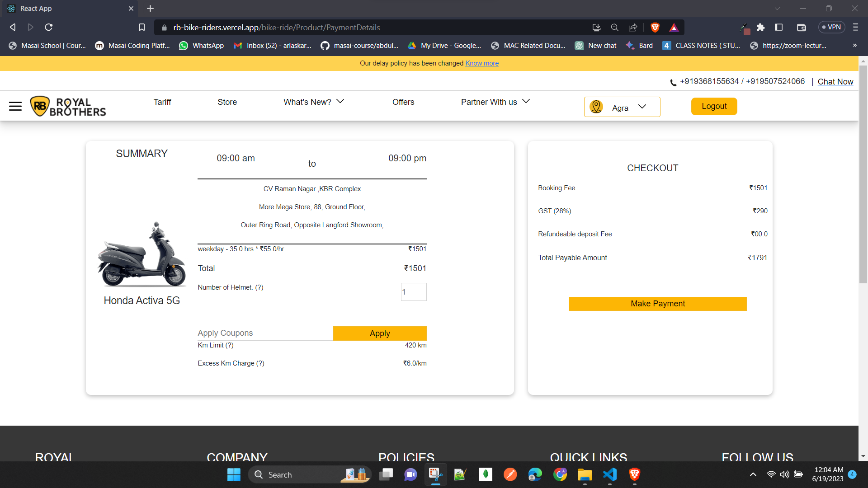Viewport: 868px width, 488px height.
Task: Click the Brave Shields lion icon
Action: click(655, 28)
